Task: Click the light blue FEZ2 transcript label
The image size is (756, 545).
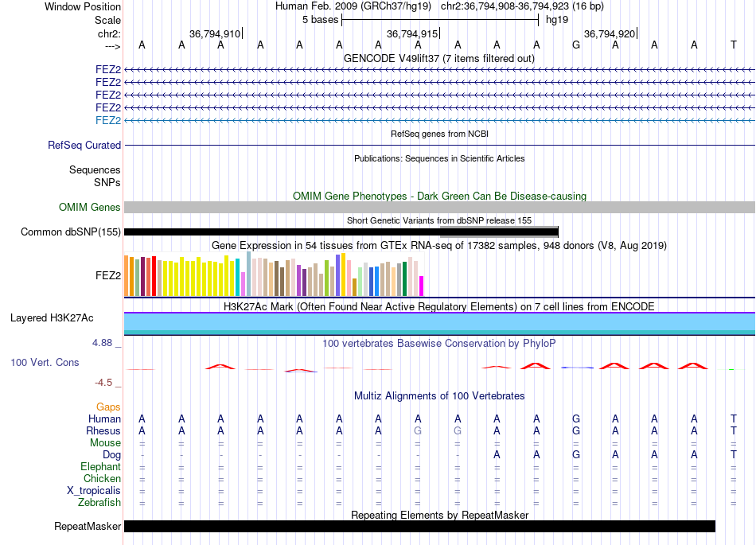Action: pos(108,120)
